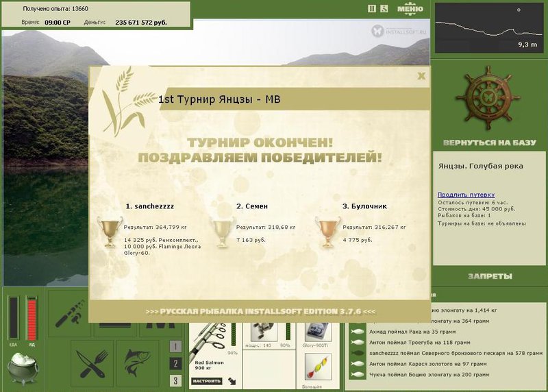The image size is (548, 392).
Task: Select the Red Salmon rod thumbnail
Action: click(x=209, y=341)
